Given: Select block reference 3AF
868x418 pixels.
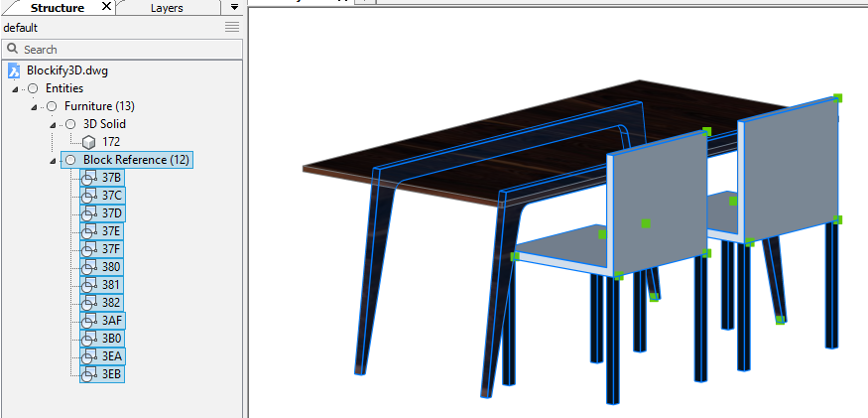Looking at the screenshot, I should 111,321.
